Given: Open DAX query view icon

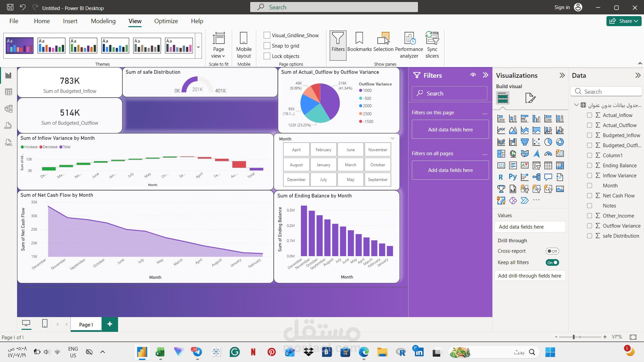Looking at the screenshot, I should [8, 125].
